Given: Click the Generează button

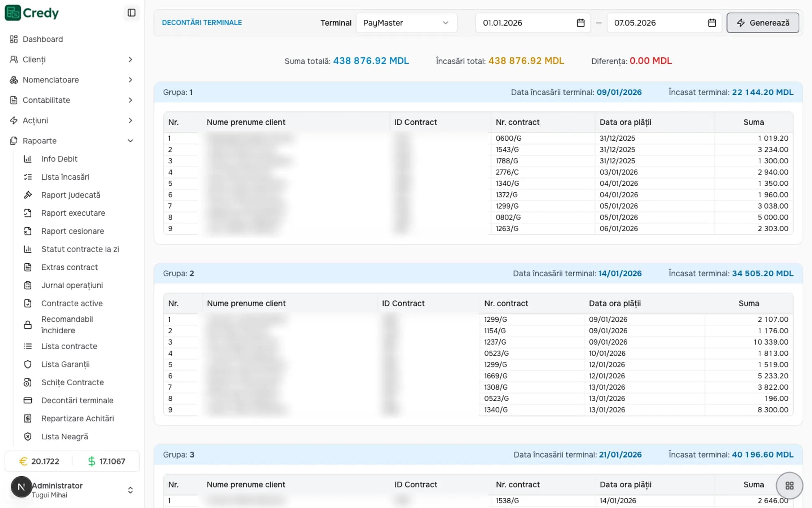Looking at the screenshot, I should click(x=762, y=23).
